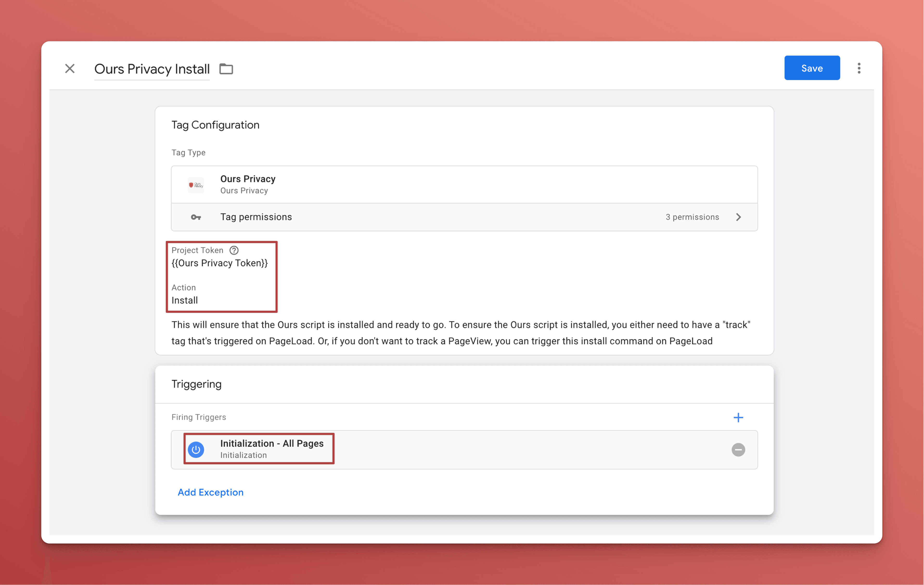This screenshot has height=585, width=924.
Task: Click the Project Token help icon
Action: pyautogui.click(x=234, y=250)
